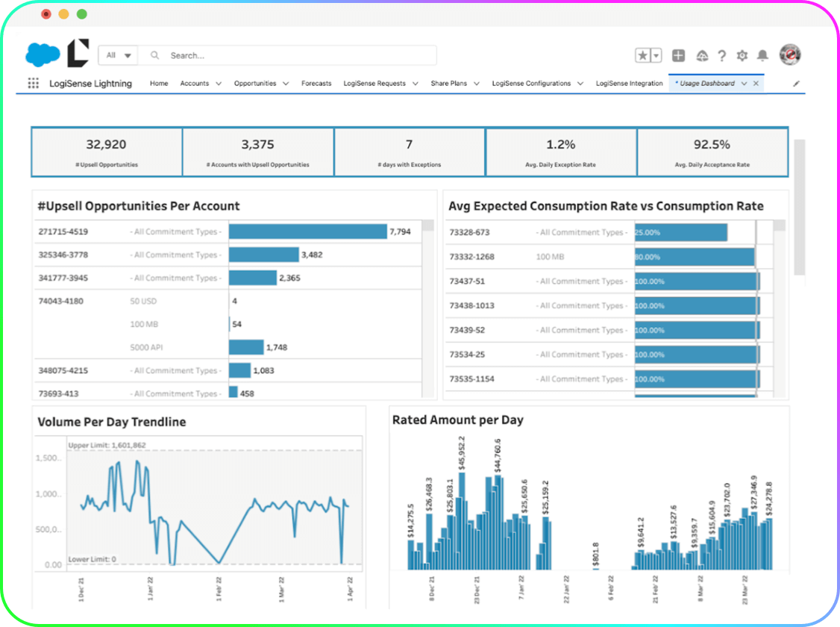
Task: Expand the Accounts tab dropdown chevron
Action: tap(219, 84)
